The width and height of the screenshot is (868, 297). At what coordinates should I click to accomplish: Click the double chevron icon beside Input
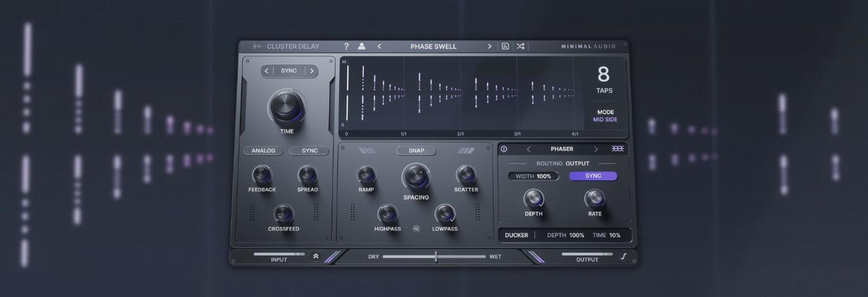pos(316,255)
